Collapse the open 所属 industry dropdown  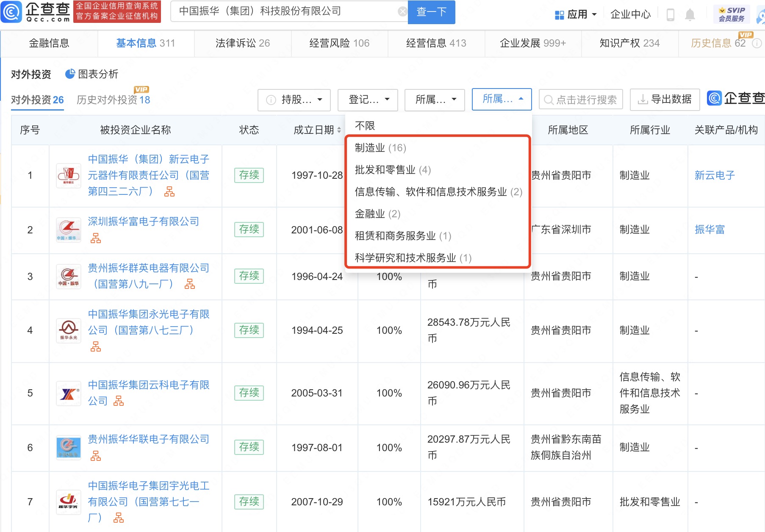[502, 100]
